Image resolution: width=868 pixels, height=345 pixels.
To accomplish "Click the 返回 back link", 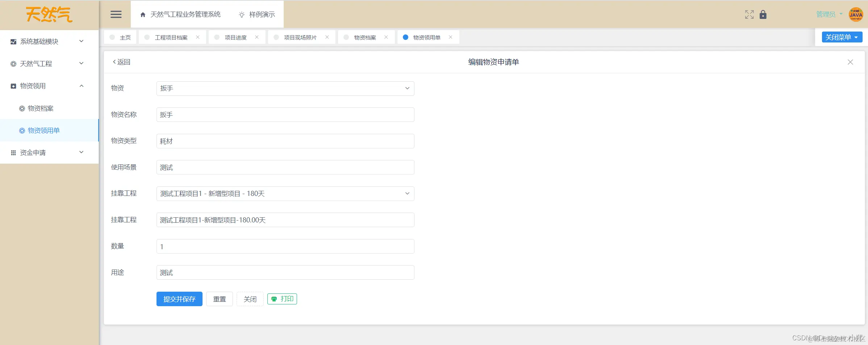I will pos(122,62).
